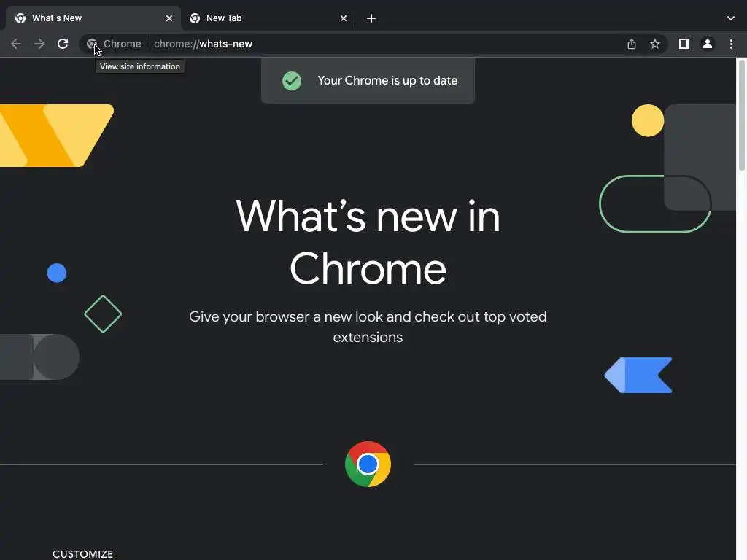Bookmark this tab with the star icon
The image size is (747, 560).
655,44
